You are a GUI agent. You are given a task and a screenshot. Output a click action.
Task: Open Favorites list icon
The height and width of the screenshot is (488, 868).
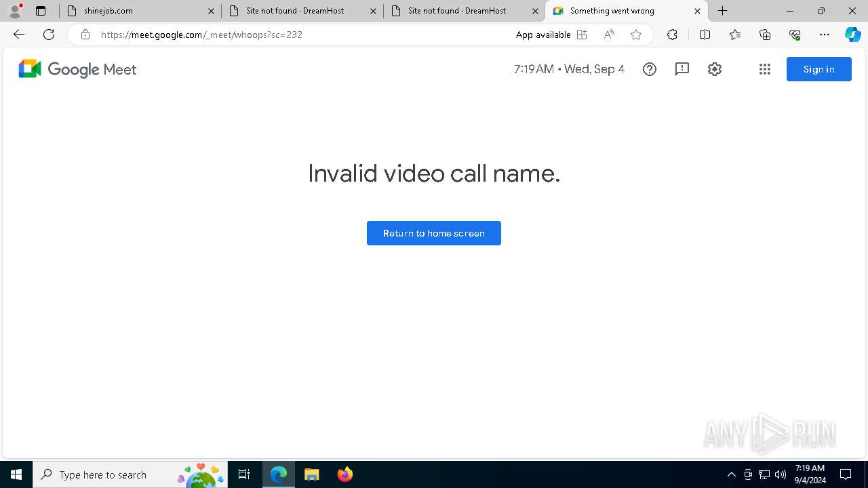point(735,35)
